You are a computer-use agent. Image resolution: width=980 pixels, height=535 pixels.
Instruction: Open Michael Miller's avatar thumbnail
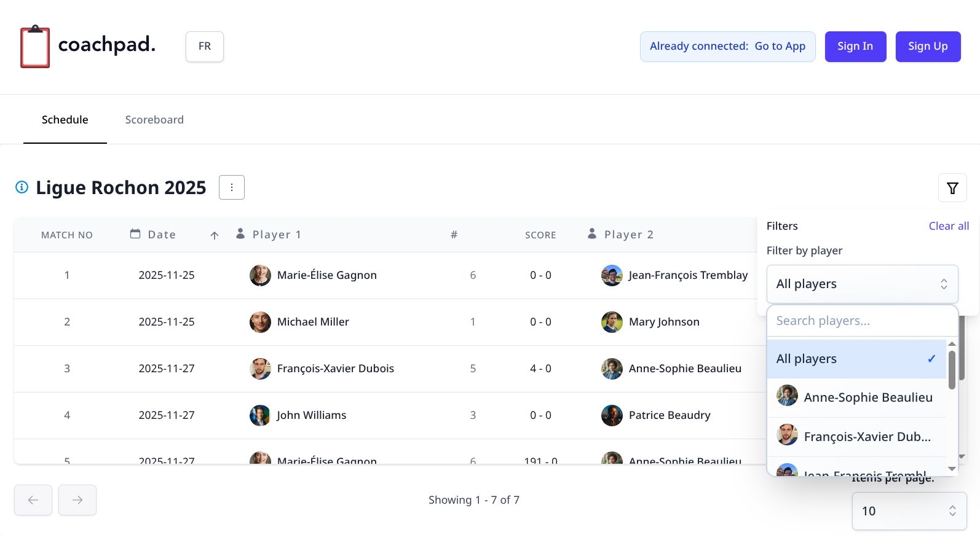(260, 322)
